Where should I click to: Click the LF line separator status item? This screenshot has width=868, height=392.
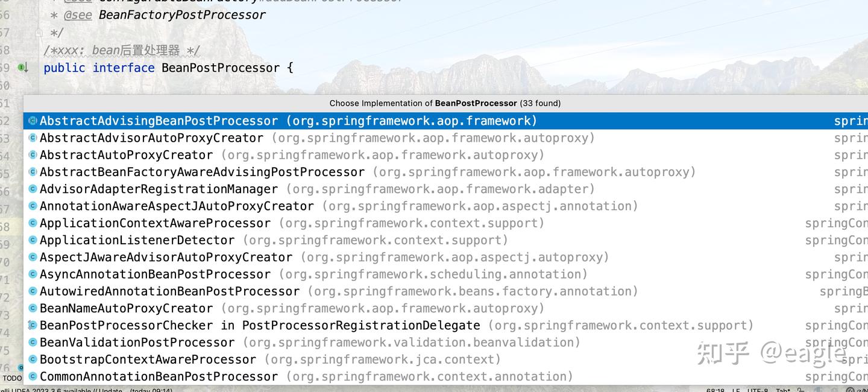(736, 390)
